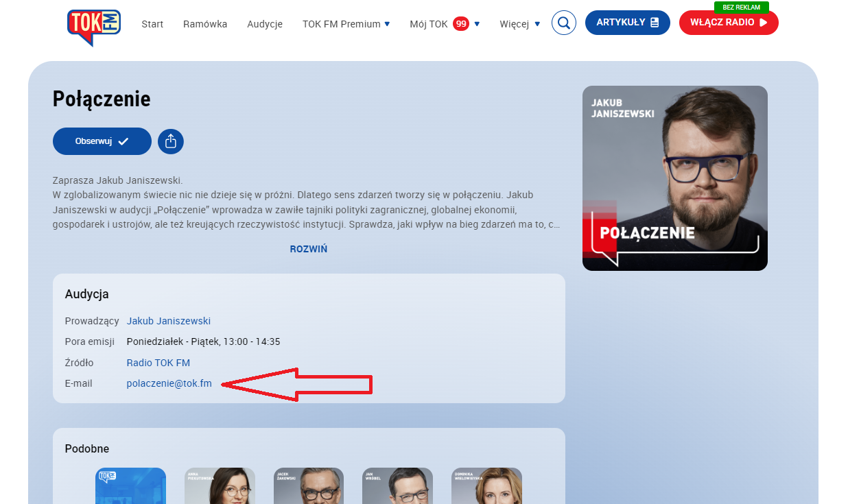
Task: Click the Prowadzący label
Action: [x=92, y=321]
